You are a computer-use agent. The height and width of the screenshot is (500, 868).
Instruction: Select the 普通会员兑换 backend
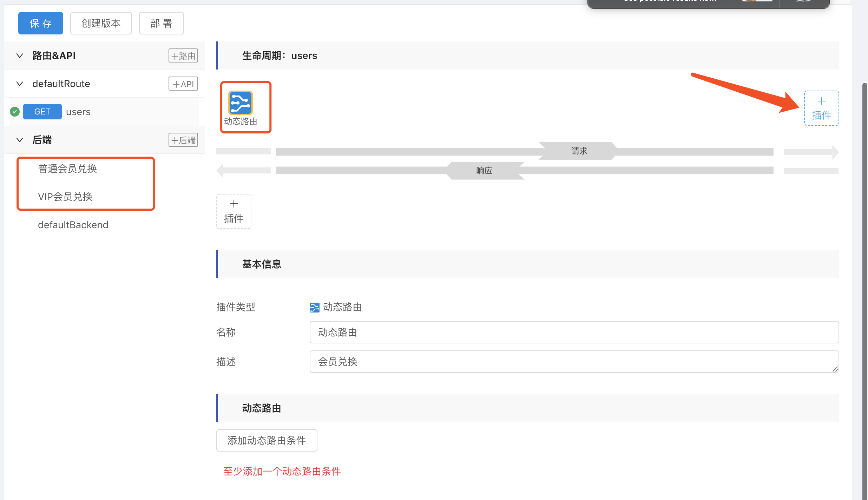pyautogui.click(x=67, y=169)
